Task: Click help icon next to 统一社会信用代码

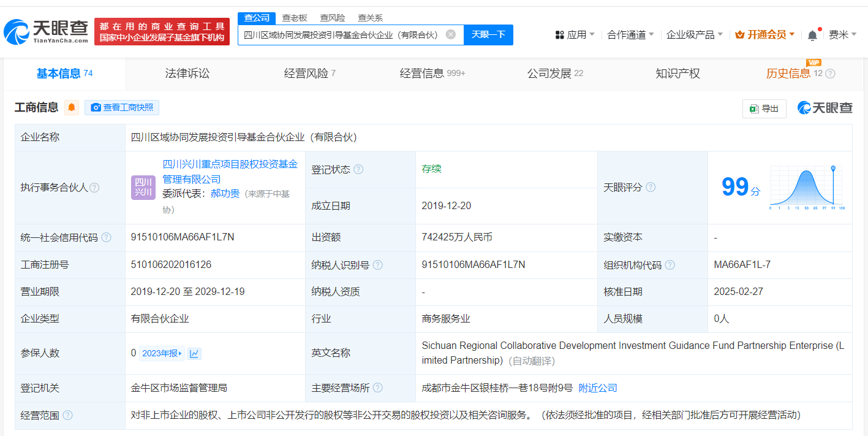Action: 107,237
